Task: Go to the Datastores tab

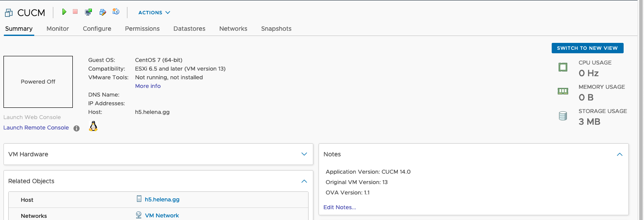Action: [189, 29]
